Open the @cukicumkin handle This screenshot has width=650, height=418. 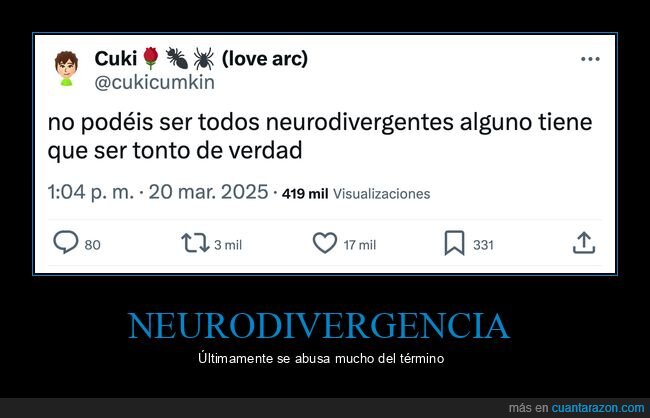(x=154, y=82)
